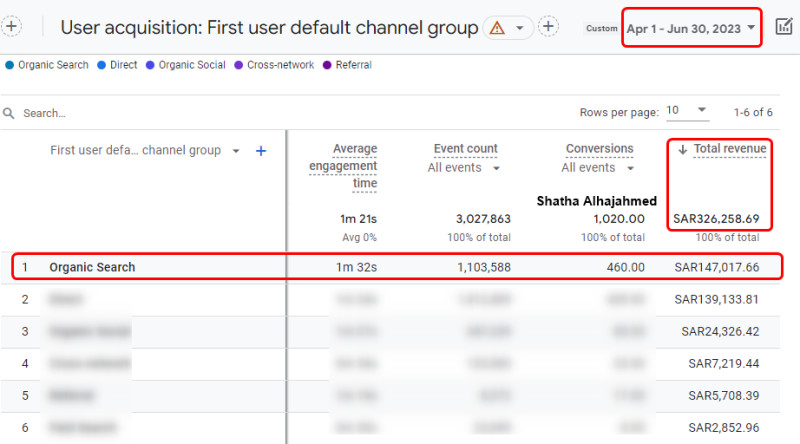The image size is (800, 444).
Task: Add a secondary dimension with the blue plus icon
Action: [261, 151]
